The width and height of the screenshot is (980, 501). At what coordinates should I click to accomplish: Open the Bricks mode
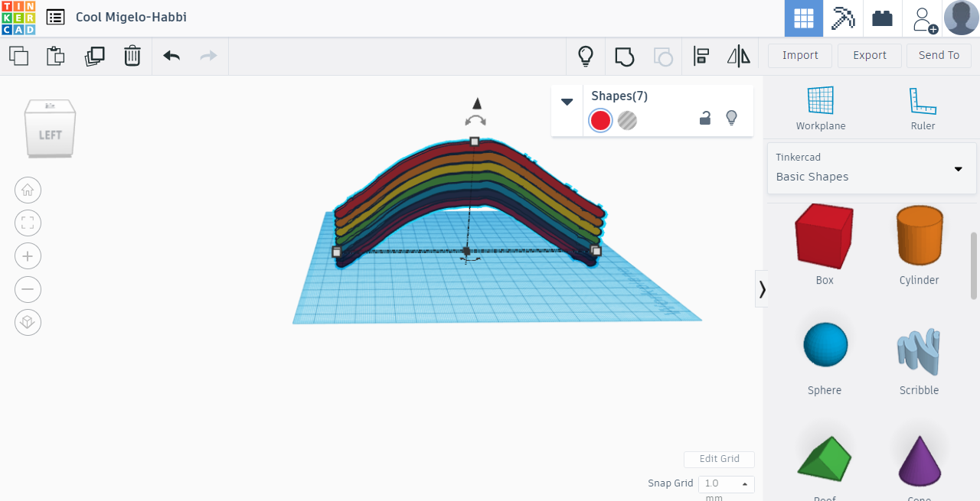pyautogui.click(x=883, y=18)
